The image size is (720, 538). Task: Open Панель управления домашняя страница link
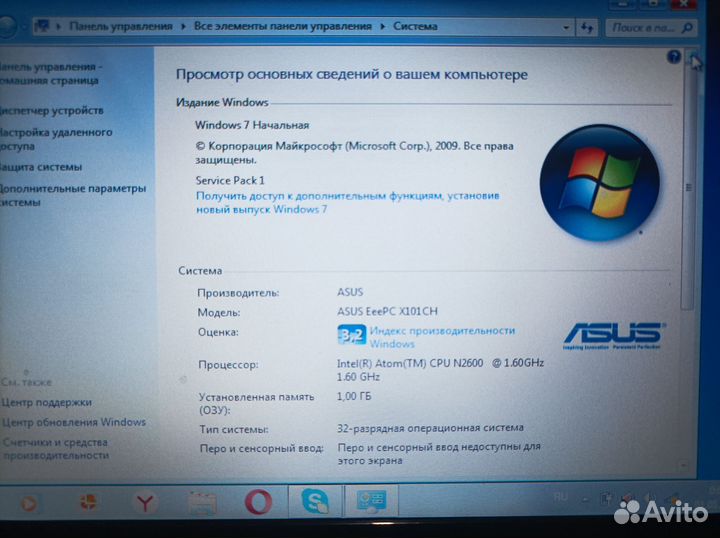tap(50, 73)
